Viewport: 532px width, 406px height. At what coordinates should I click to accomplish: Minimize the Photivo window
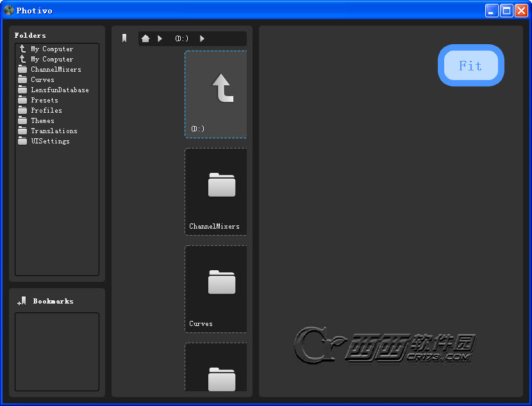[x=492, y=10]
